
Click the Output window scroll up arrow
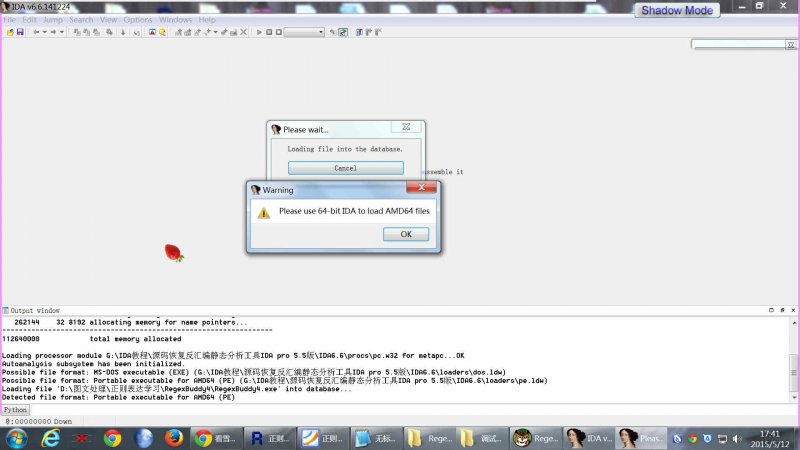point(794,323)
